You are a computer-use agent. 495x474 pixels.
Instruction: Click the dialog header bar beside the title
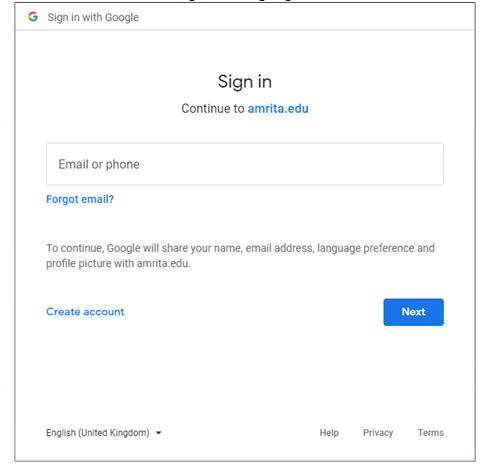pos(300,17)
